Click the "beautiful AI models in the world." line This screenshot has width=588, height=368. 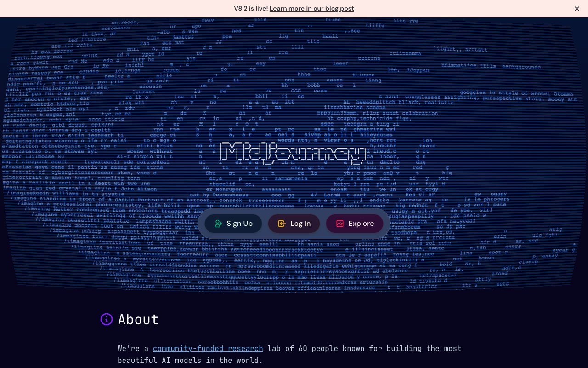190,361
